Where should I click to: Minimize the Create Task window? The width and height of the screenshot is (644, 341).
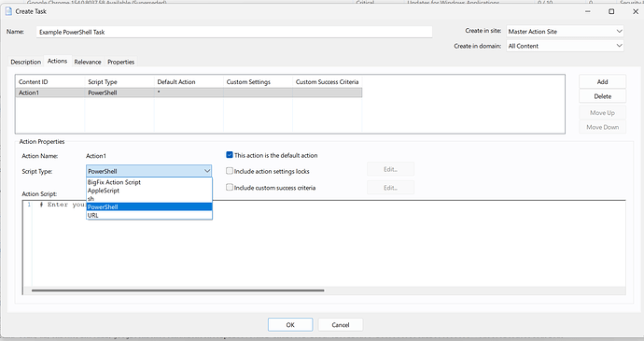tap(588, 11)
